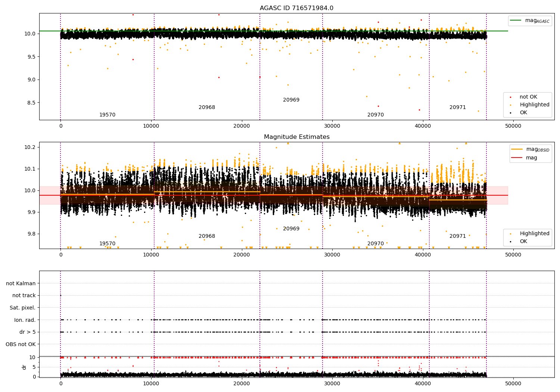The image size is (560, 392).
Task: Click the 'Magnitude Estimates' plot title
Action: pos(296,137)
